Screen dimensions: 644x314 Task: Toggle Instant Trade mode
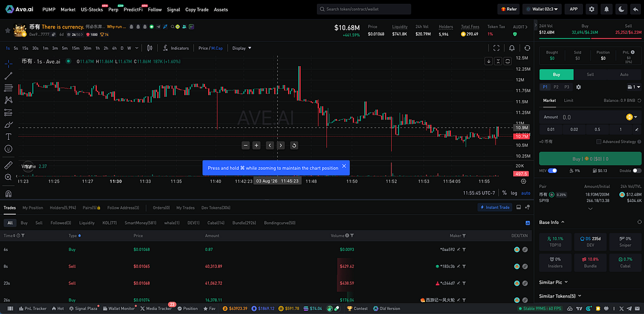495,208
